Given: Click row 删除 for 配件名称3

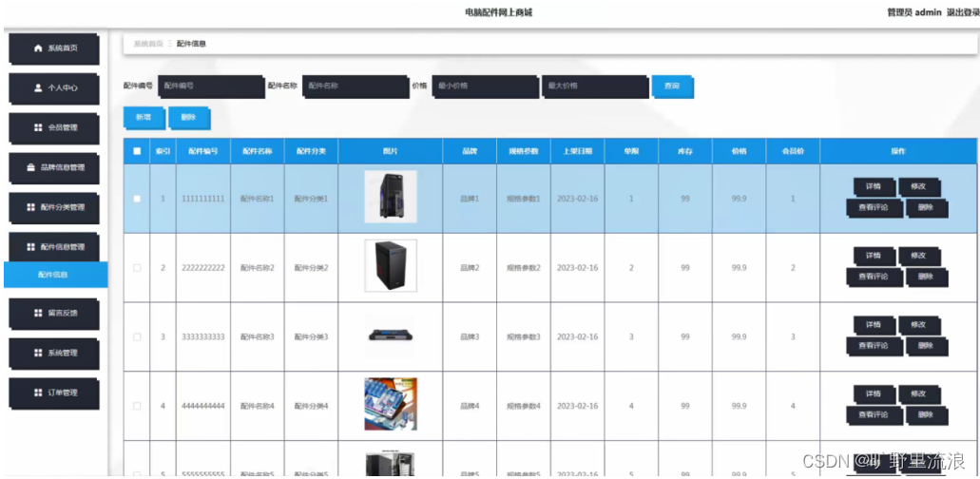Looking at the screenshot, I should 927,347.
